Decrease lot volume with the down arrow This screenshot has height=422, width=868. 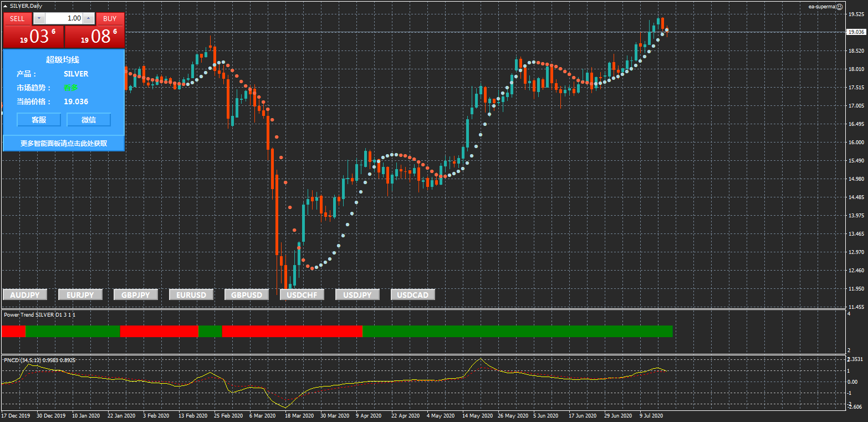[39, 18]
